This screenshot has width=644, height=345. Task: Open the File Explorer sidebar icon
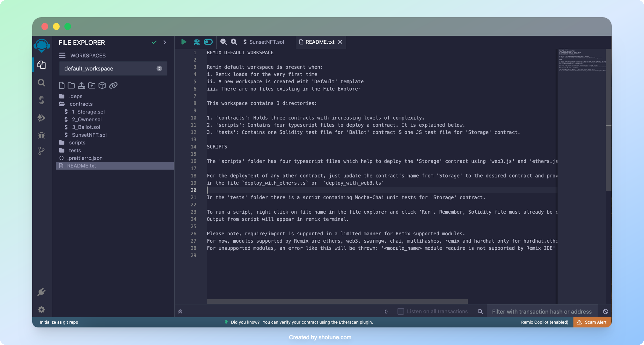coord(41,65)
